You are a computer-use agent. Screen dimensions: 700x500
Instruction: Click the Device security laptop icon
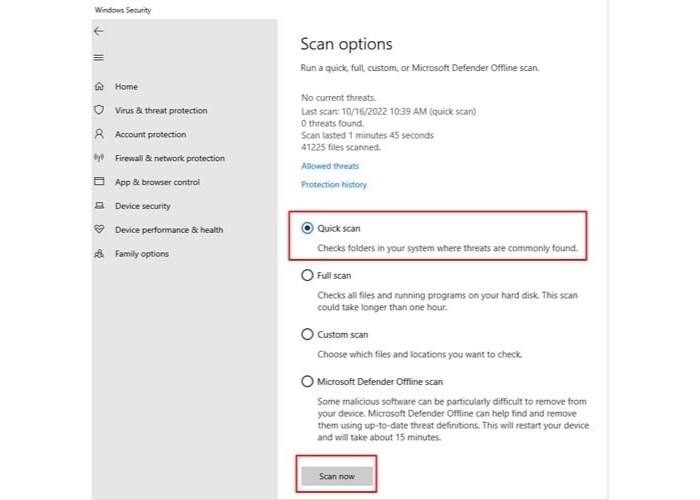click(x=99, y=206)
